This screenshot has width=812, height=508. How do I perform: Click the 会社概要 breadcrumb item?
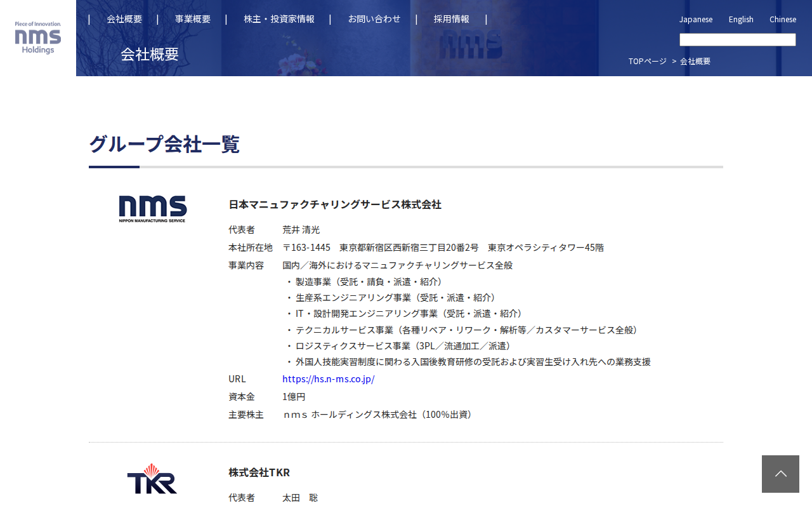pos(695,61)
